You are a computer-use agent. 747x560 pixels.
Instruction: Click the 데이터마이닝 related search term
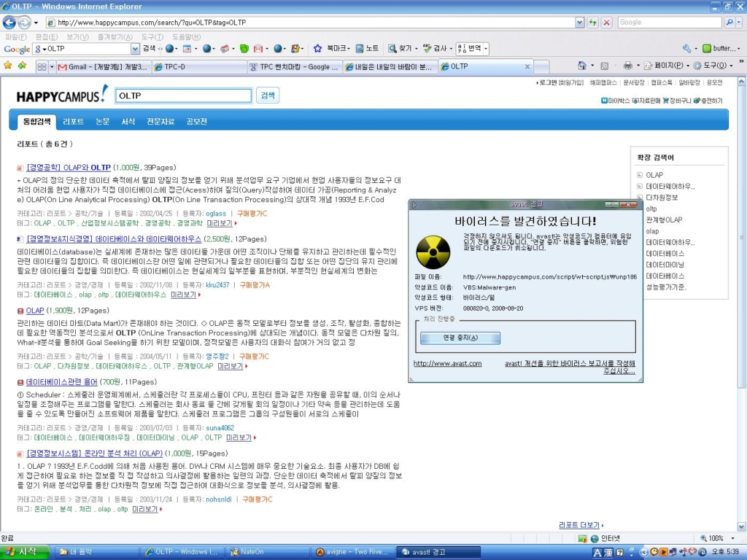click(x=665, y=265)
